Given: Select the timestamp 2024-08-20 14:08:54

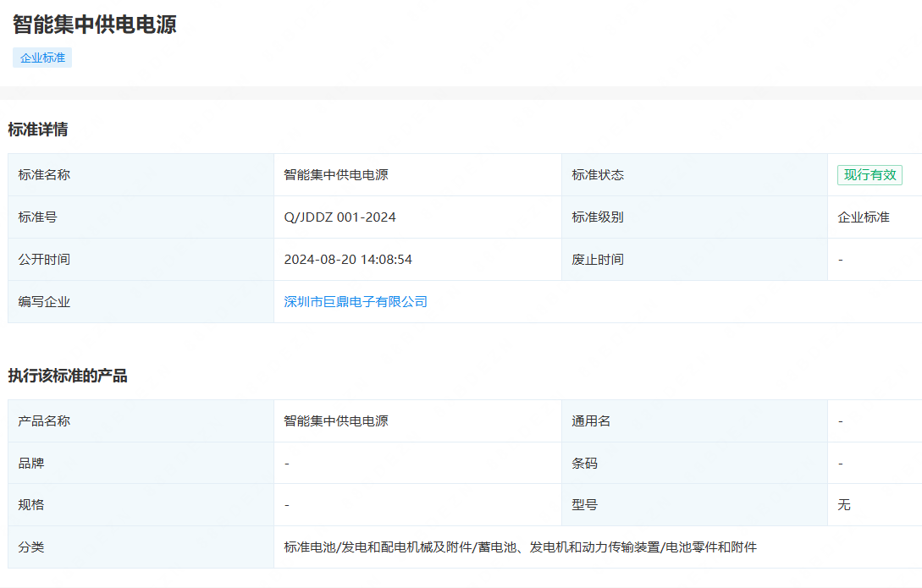Looking at the screenshot, I should (x=348, y=260).
